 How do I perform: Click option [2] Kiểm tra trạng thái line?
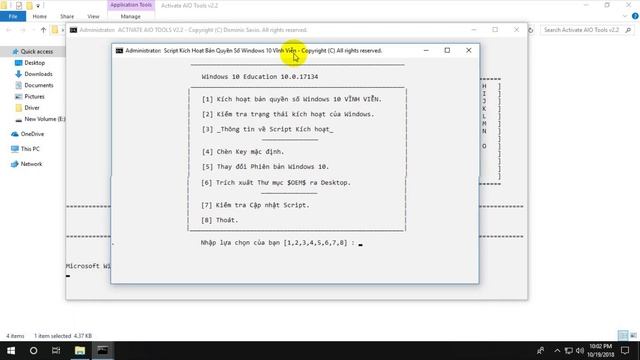coord(288,114)
